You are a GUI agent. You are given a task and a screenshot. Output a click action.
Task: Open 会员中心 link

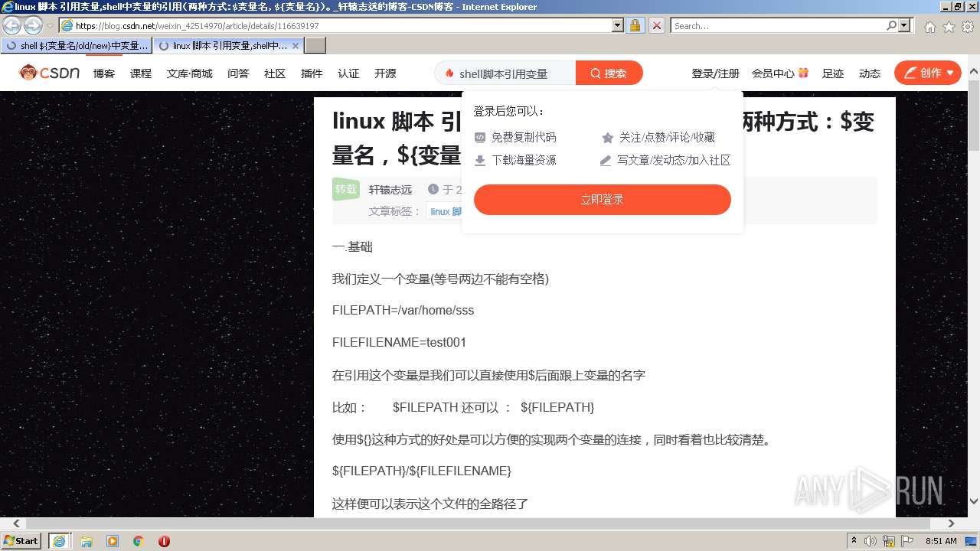pos(773,73)
